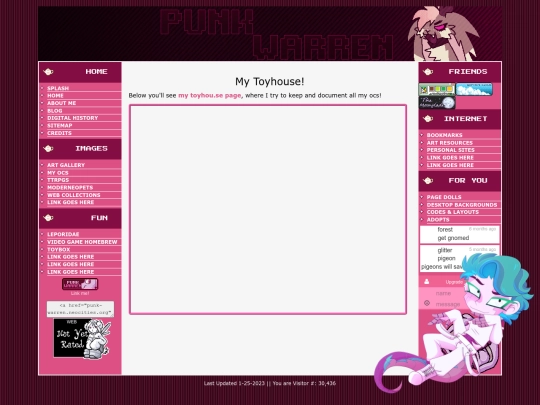540x405 pixels.
Task: Focus the chatbox message field
Action: 448,304
